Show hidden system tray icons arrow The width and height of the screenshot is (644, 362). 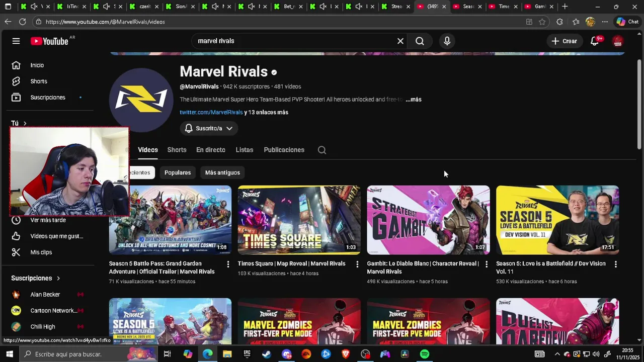coord(557,354)
